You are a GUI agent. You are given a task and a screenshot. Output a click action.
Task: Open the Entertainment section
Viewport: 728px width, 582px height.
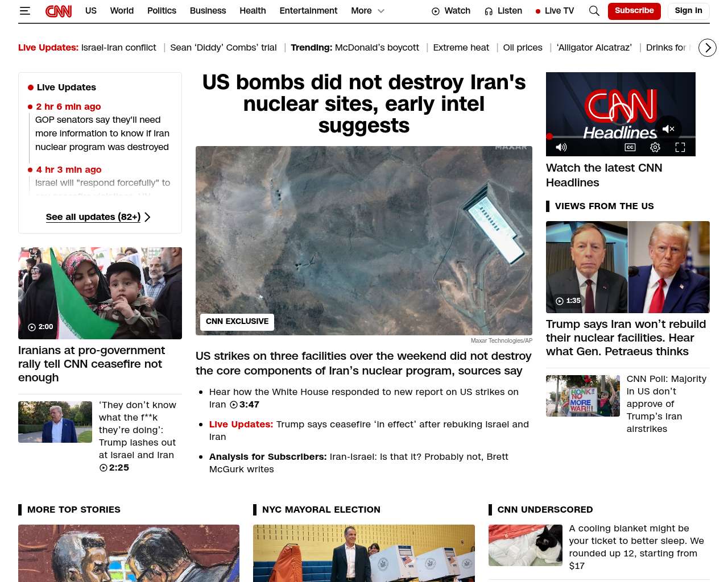308,11
